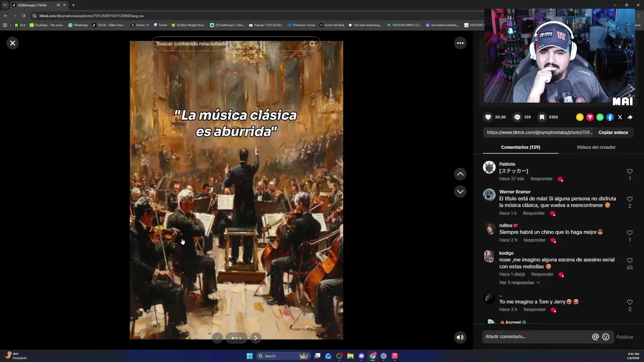The image size is (644, 362).
Task: Reply to rulitos' comment
Action: 534,240
